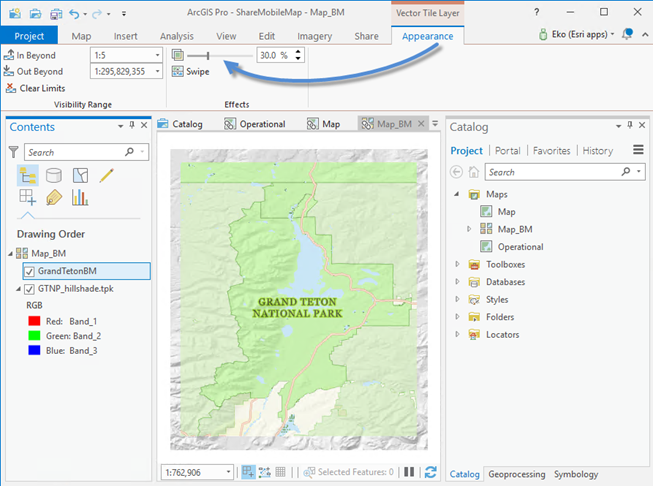Image resolution: width=653 pixels, height=486 pixels.
Task: Collapse the Map_BM group in Contents
Action: (10, 254)
